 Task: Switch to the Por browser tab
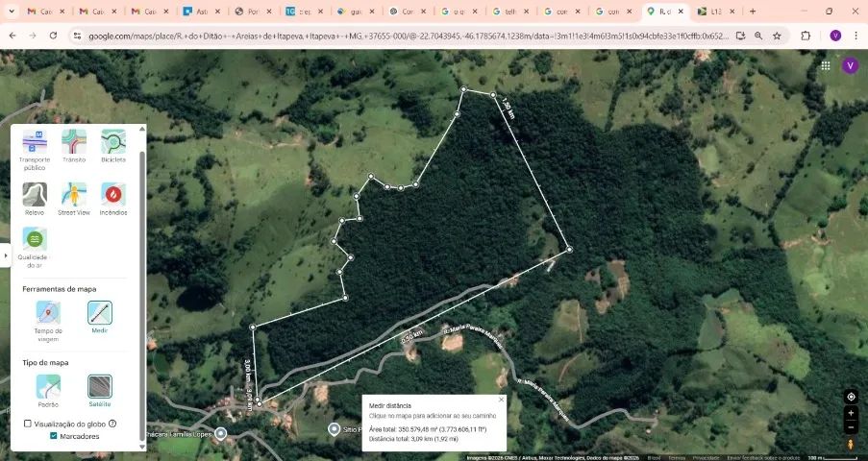[x=254, y=12]
